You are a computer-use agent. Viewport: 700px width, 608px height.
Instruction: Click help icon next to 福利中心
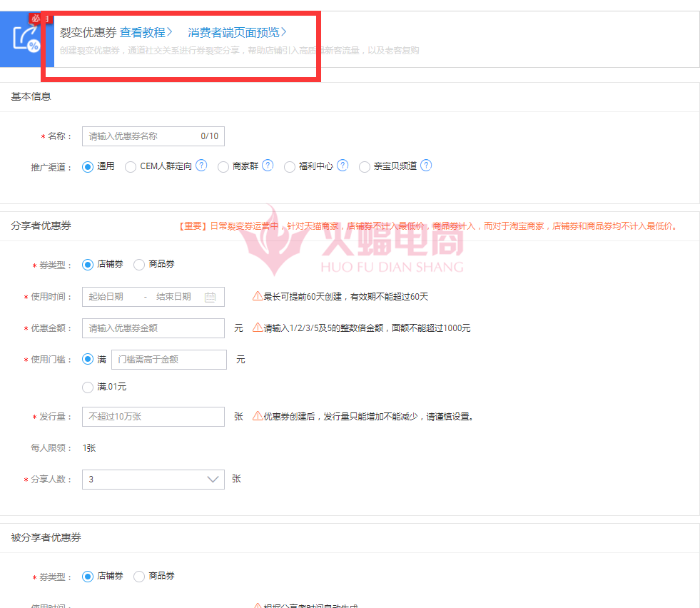point(343,166)
